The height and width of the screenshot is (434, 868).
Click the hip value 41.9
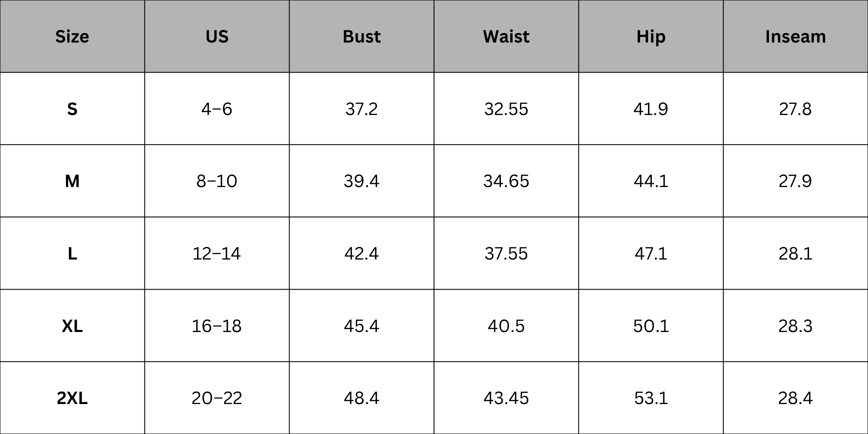tap(651, 108)
